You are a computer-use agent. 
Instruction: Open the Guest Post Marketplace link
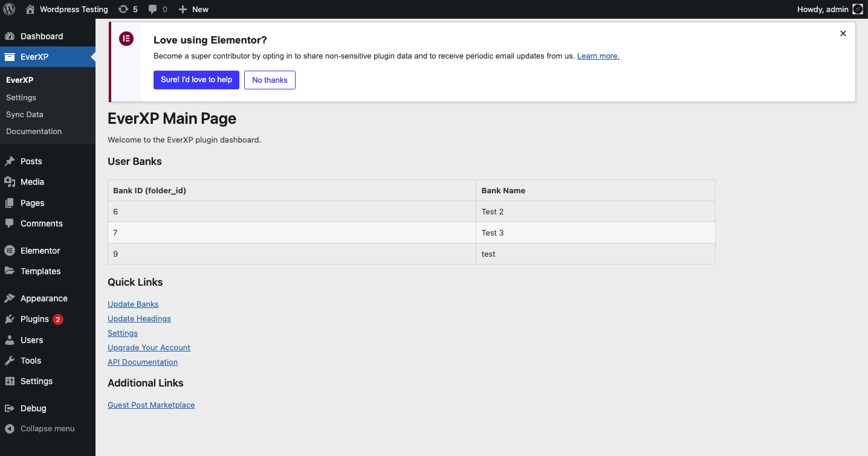151,405
